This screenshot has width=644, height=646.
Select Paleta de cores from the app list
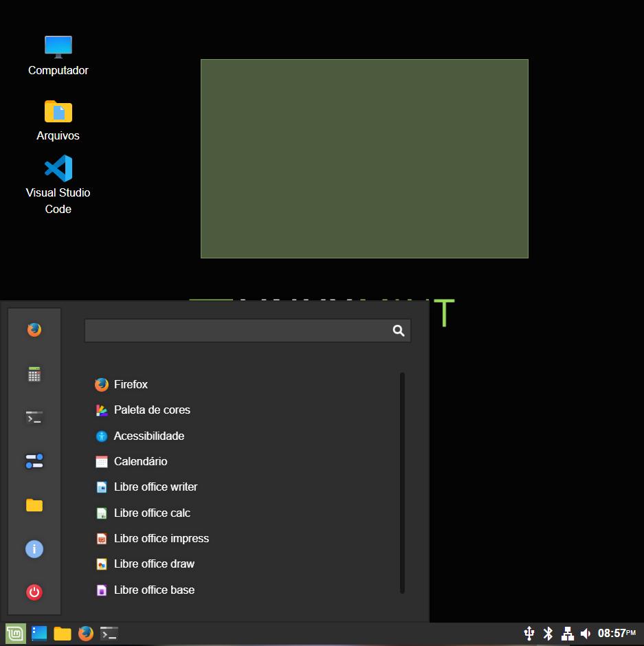pyautogui.click(x=152, y=410)
